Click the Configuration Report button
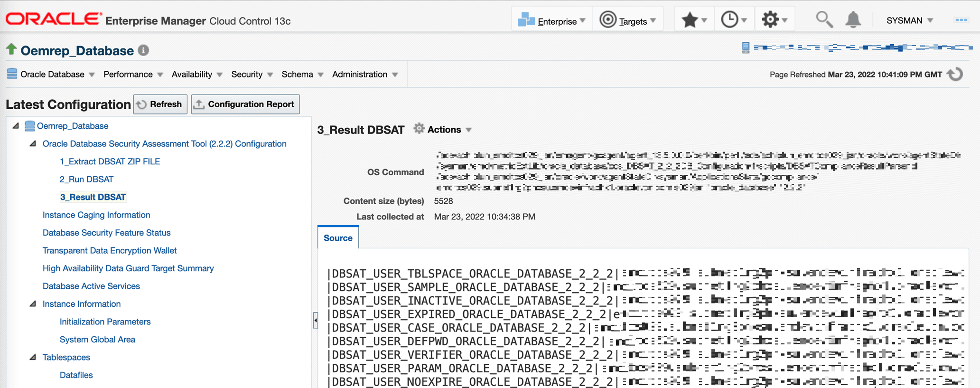Viewport: 980px width, 388px height. 245,104
